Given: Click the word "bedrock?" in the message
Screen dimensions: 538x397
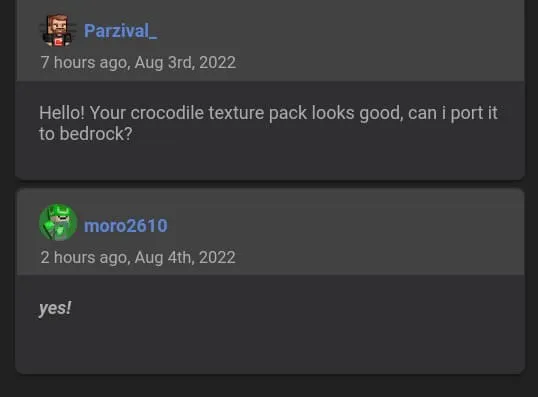Looking at the screenshot, I should click(x=96, y=133).
